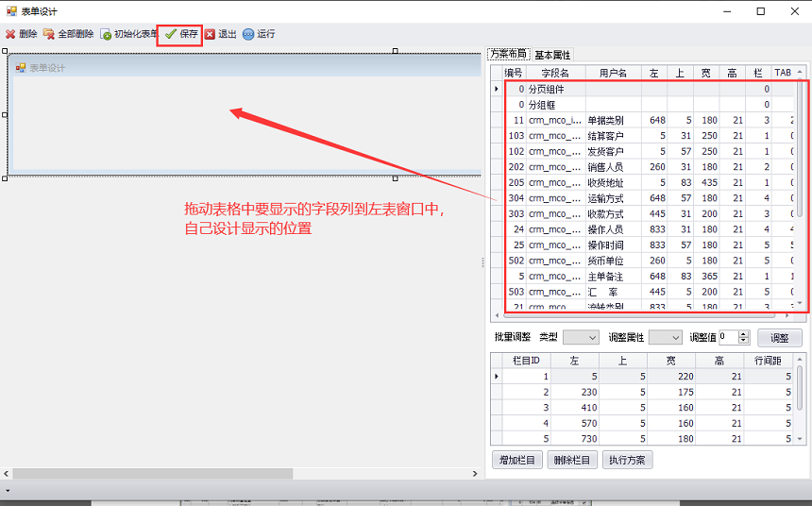Click the 调整值 input field
Screen dimensions: 812x506
[728, 337]
